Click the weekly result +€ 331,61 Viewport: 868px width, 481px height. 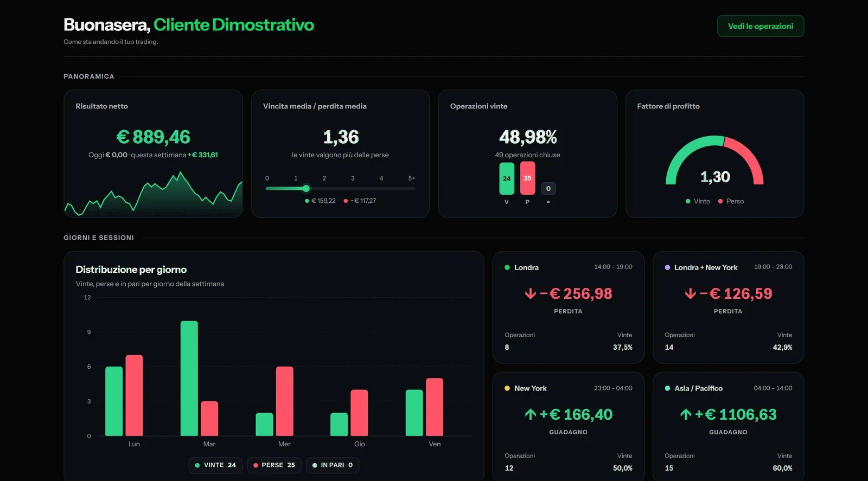[203, 155]
